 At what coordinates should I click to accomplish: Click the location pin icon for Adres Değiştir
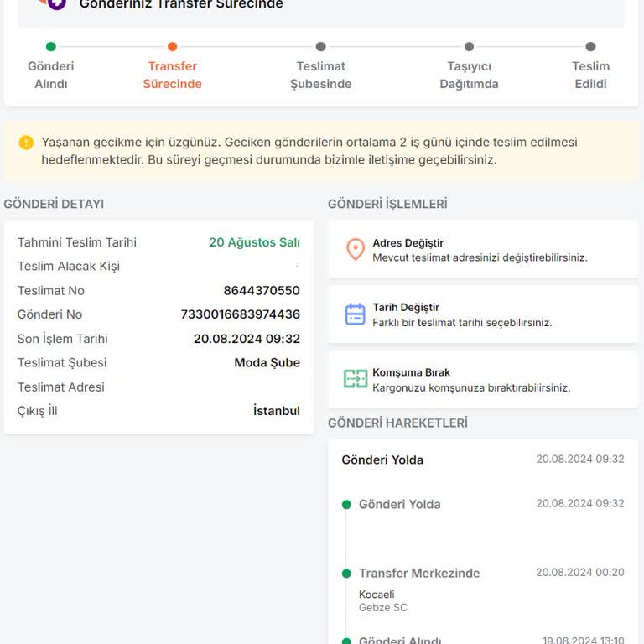coord(356,250)
